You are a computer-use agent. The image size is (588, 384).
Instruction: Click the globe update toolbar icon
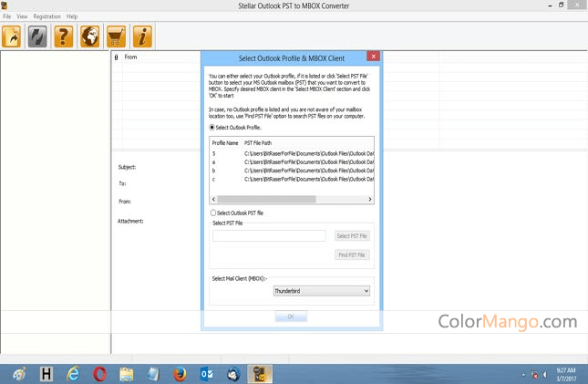pyautogui.click(x=90, y=36)
